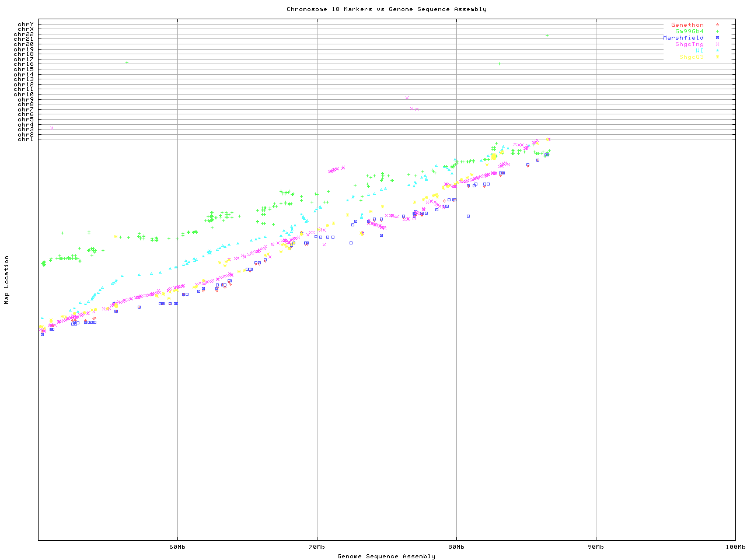
Task: Select the Genethon legend label
Action: [x=687, y=25]
